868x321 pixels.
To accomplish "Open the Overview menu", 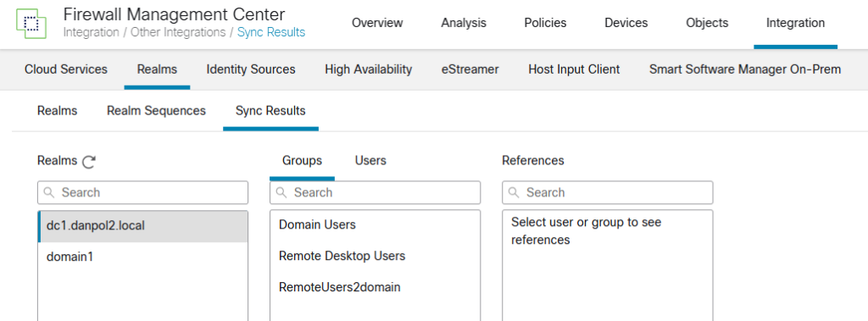I will click(377, 23).
